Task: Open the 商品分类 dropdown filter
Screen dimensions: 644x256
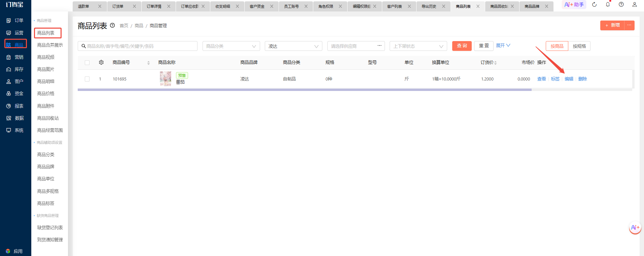Action: pos(231,46)
